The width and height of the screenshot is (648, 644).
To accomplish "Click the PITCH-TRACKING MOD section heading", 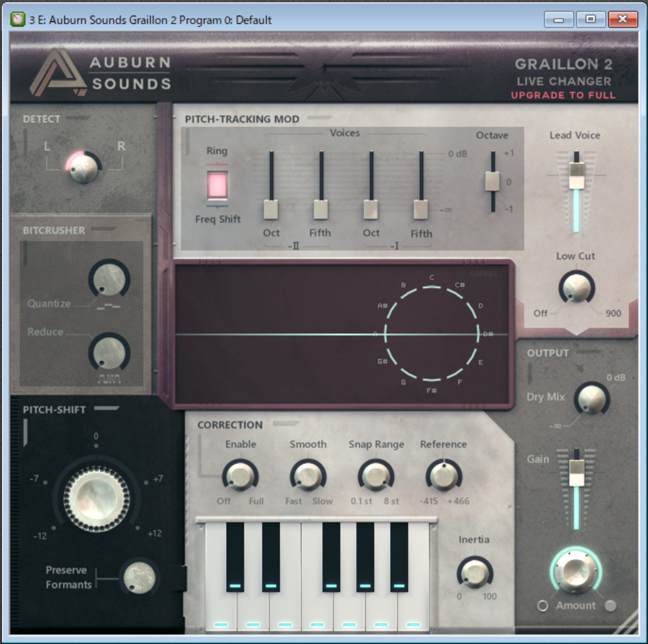I will [x=242, y=119].
